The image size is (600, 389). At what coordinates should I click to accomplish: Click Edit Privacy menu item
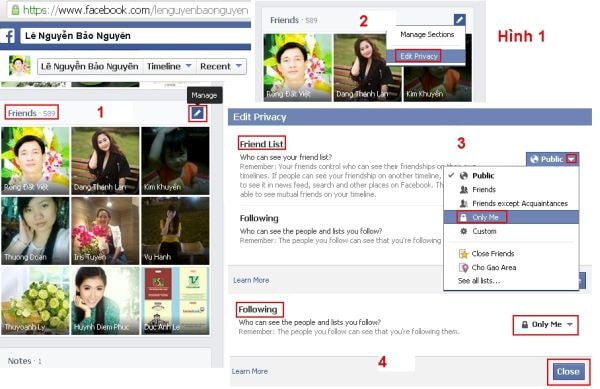tap(419, 56)
